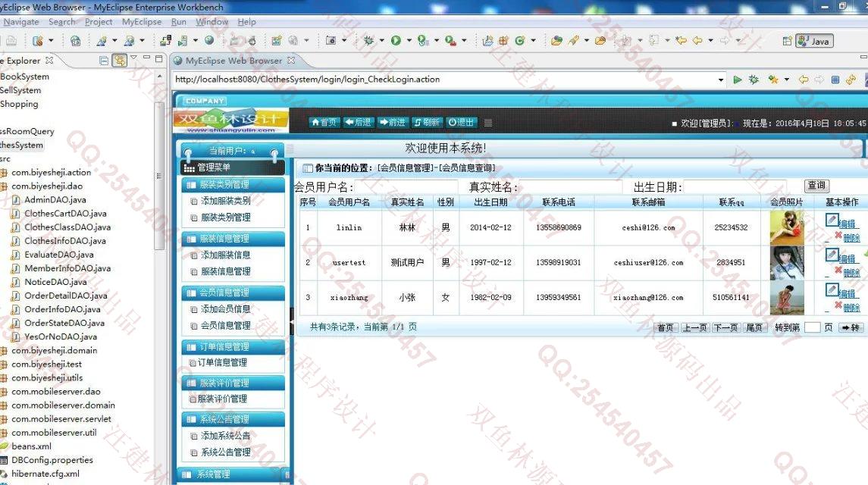Switch to the Java perspective button
The image size is (868, 485).
coord(814,41)
